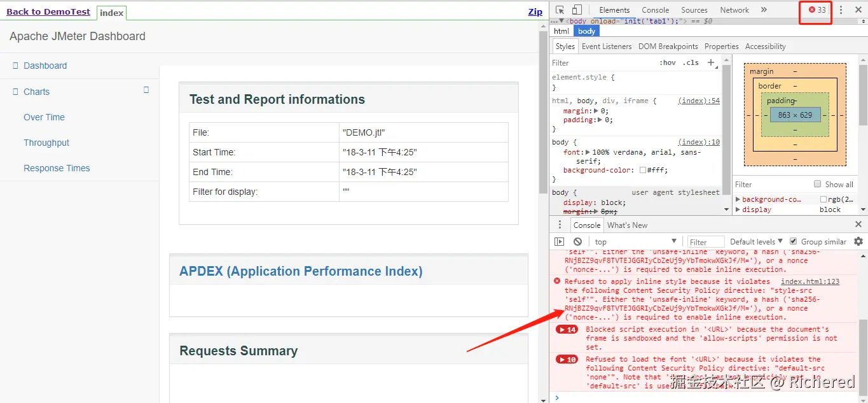
Task: Open the top context dropdown
Action: (x=636, y=241)
